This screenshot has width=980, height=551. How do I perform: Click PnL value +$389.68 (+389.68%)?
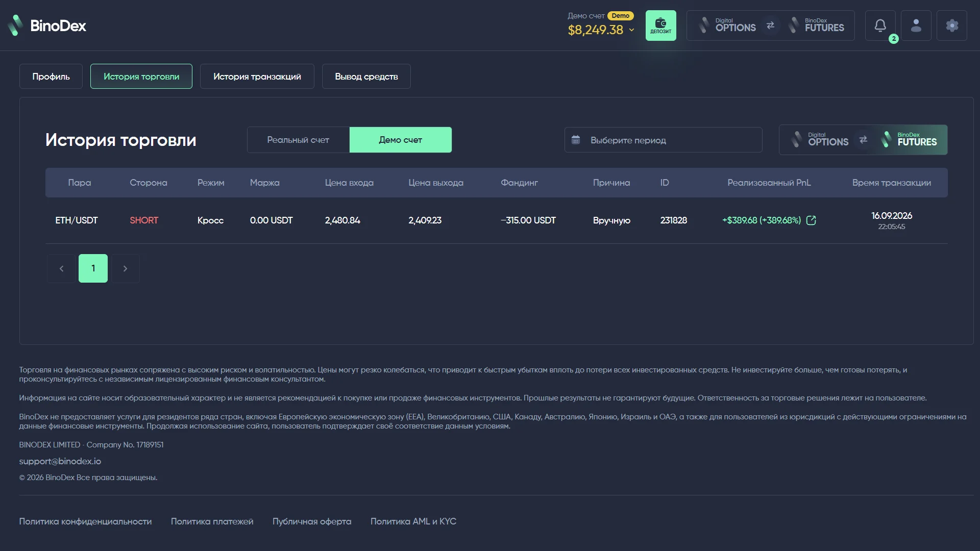coord(762,220)
